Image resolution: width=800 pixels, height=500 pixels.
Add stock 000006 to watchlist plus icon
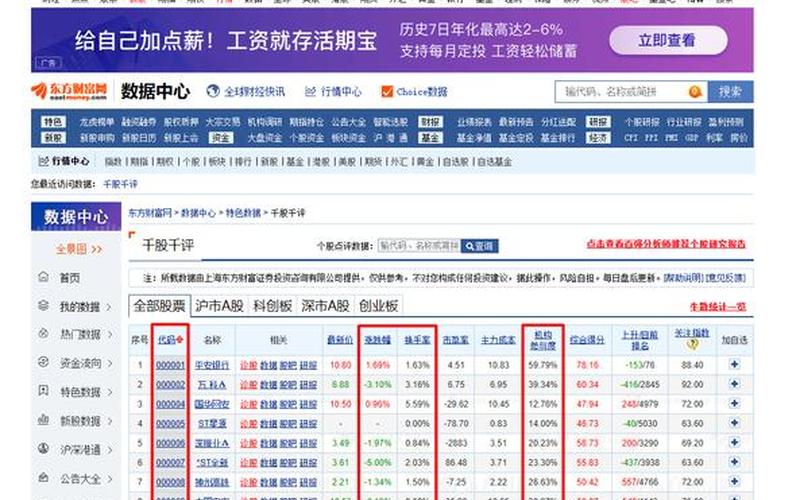point(734,442)
